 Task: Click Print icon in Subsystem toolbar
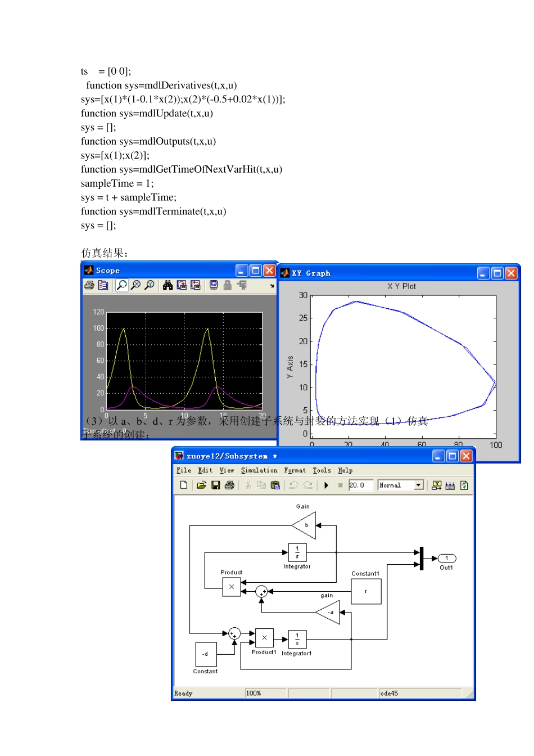coord(229,485)
